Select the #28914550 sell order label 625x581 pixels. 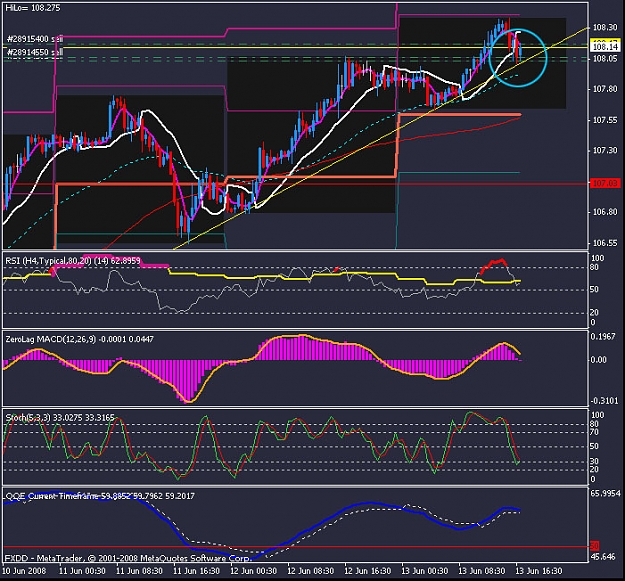(x=35, y=52)
